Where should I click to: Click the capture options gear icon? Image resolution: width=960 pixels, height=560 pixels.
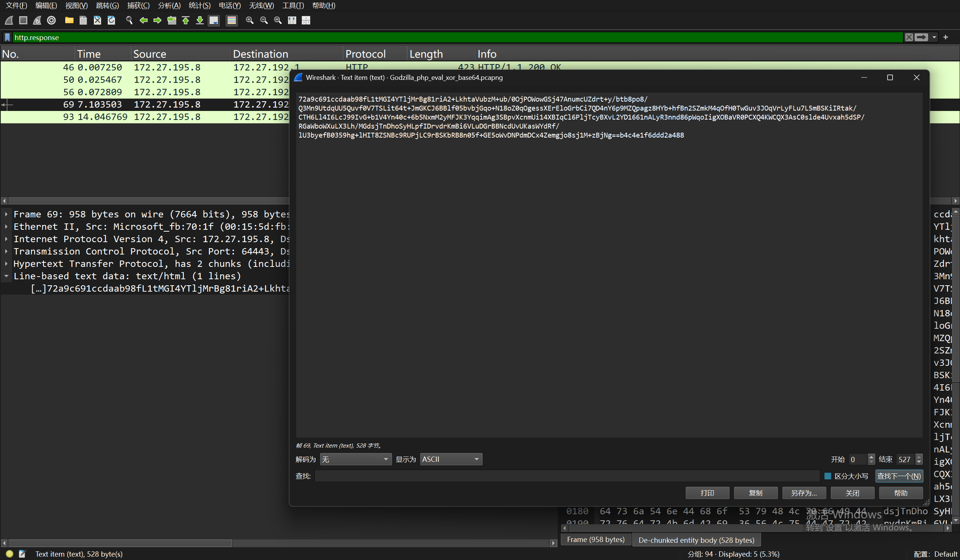pos(51,20)
